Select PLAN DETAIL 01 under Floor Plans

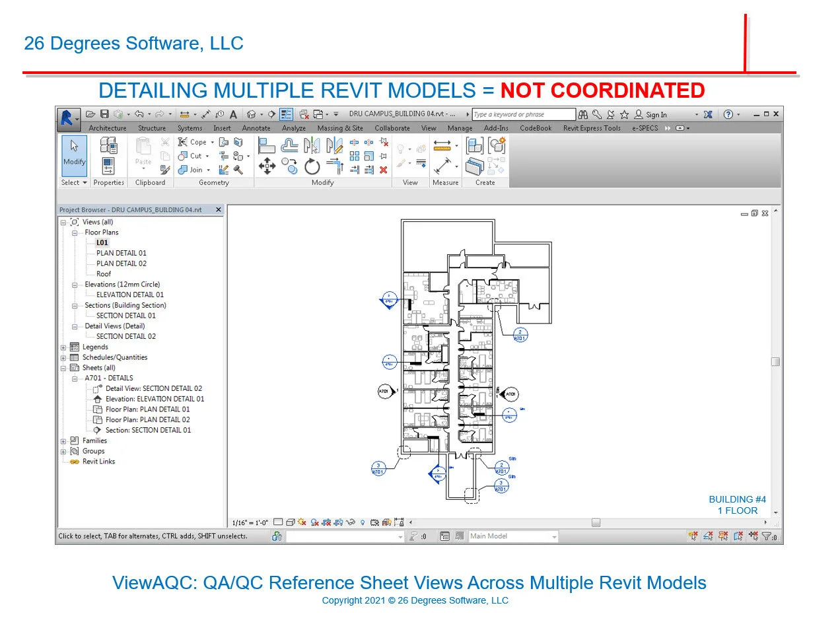pos(122,253)
